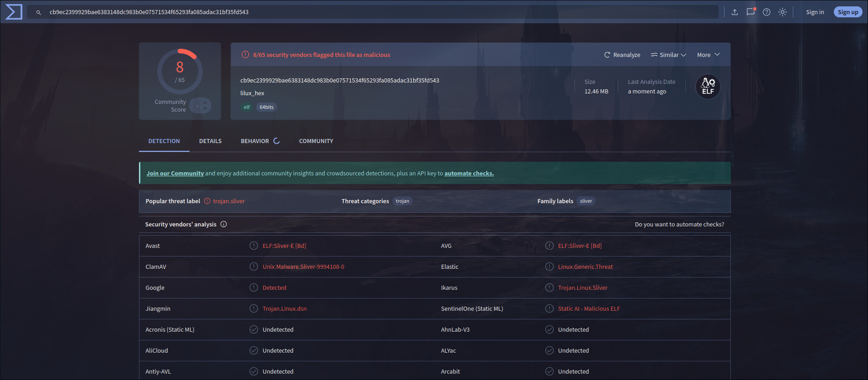
Task: Click the checkmark icon in the Acronis row
Action: tap(254, 329)
